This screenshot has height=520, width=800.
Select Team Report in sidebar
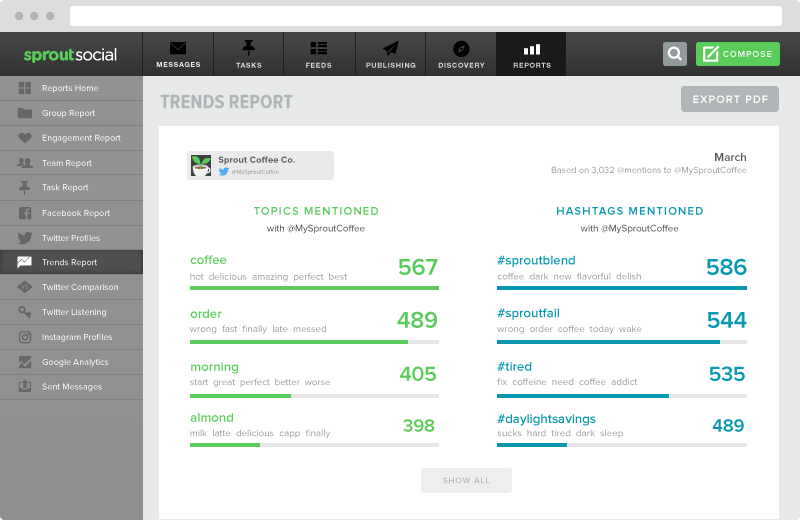pyautogui.click(x=71, y=163)
